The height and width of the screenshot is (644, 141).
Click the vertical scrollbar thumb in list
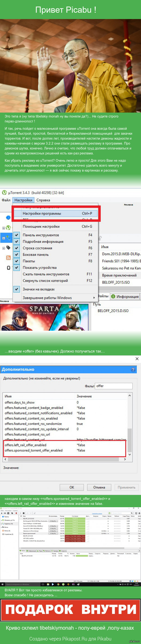pyautogui.click(x=129, y=440)
